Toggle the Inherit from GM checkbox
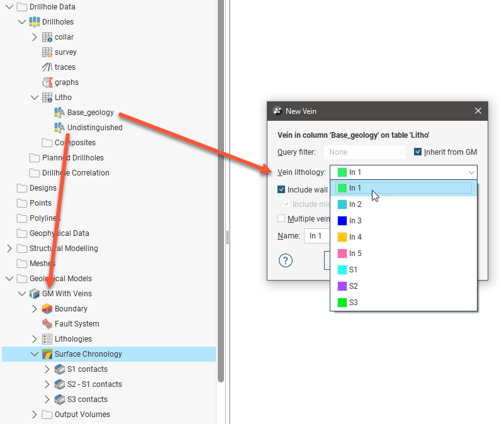The height and width of the screenshot is (424, 504). point(418,152)
